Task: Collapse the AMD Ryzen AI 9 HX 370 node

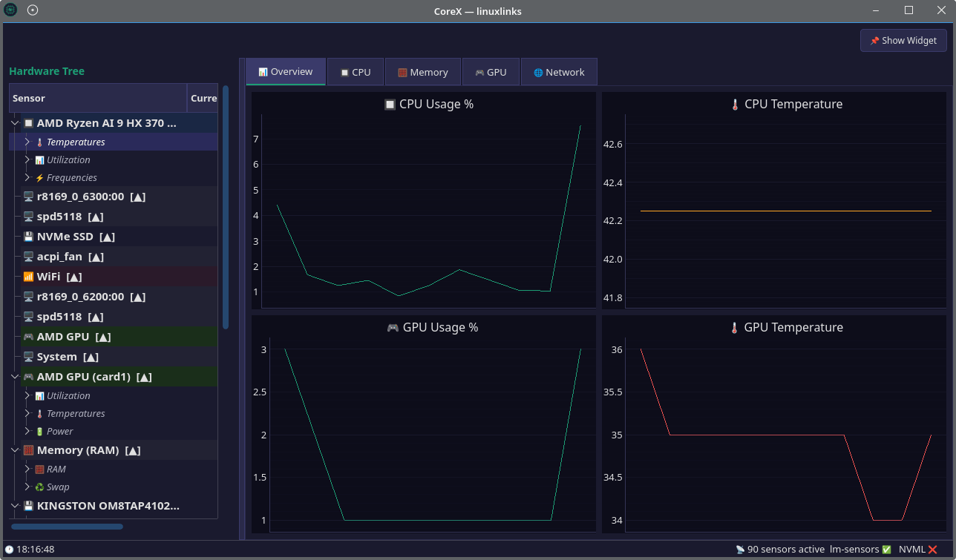Action: coord(16,123)
